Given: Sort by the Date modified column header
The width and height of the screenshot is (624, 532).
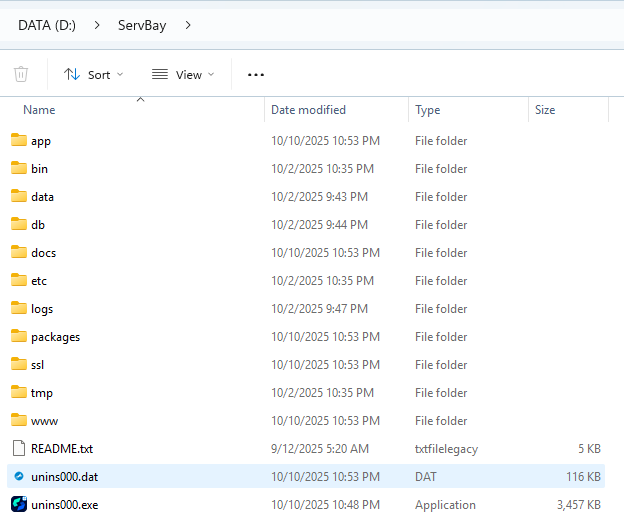Looking at the screenshot, I should click(308, 110).
